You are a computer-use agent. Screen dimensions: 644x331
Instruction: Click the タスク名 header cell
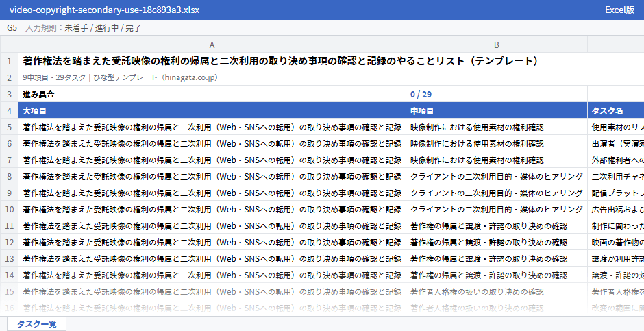616,110
